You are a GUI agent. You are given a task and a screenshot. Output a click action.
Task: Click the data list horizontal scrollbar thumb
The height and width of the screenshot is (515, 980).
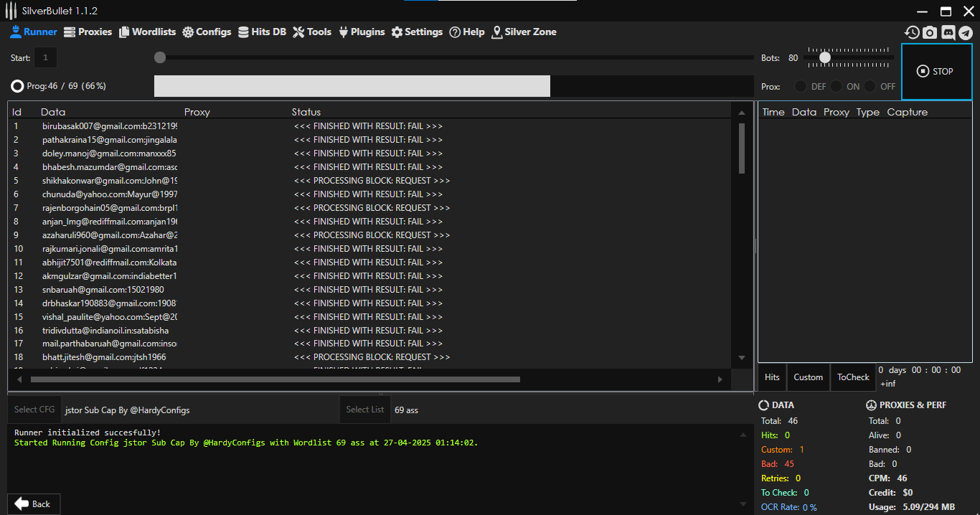pyautogui.click(x=275, y=379)
